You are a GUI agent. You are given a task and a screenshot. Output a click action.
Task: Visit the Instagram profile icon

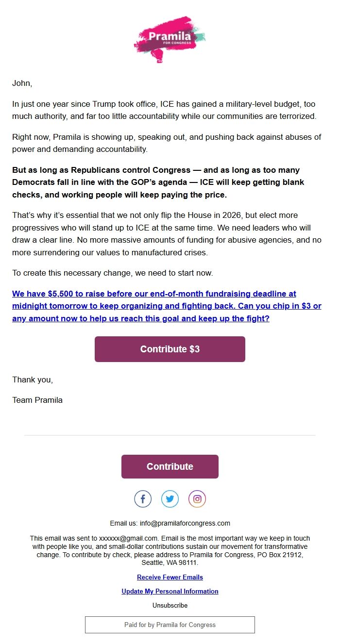tap(197, 498)
